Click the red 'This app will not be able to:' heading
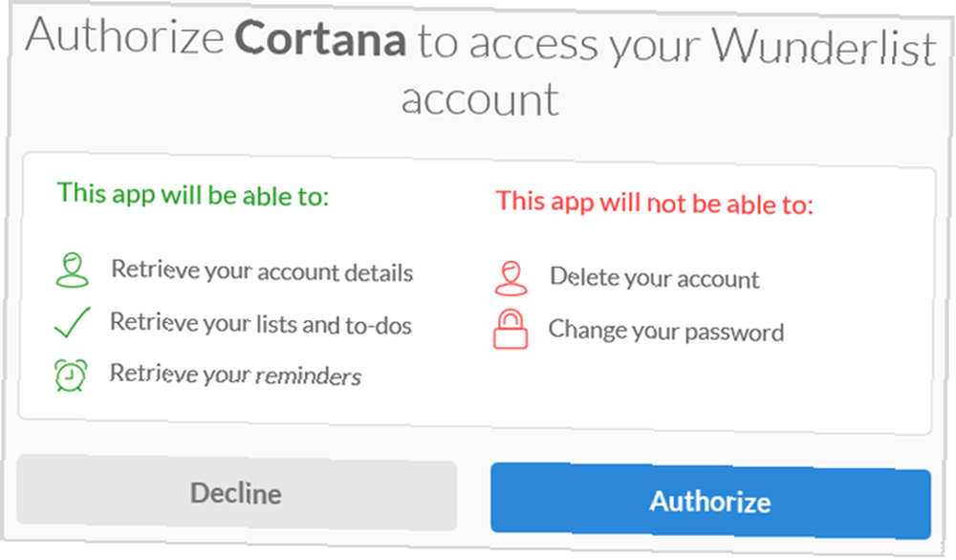Screen dimensions: 956x560 (x=654, y=203)
